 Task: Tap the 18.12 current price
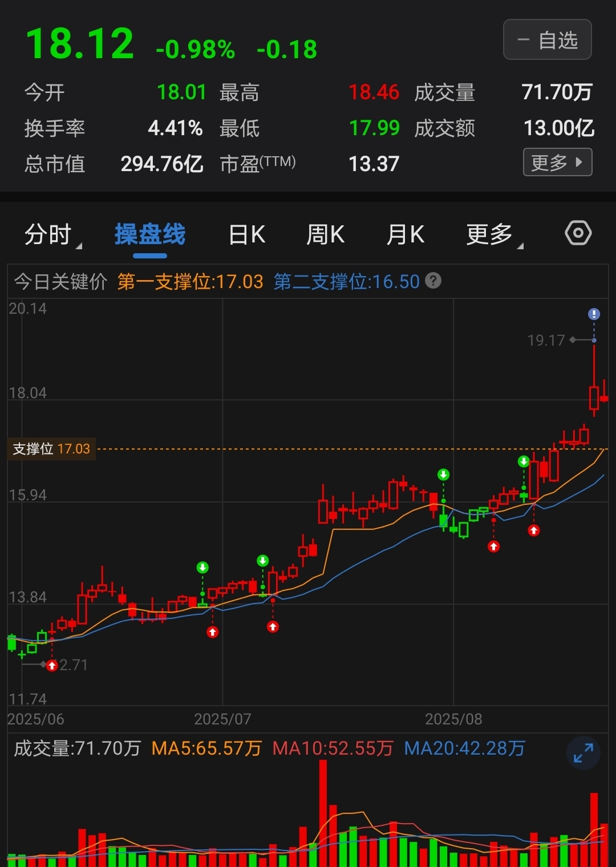[80, 44]
